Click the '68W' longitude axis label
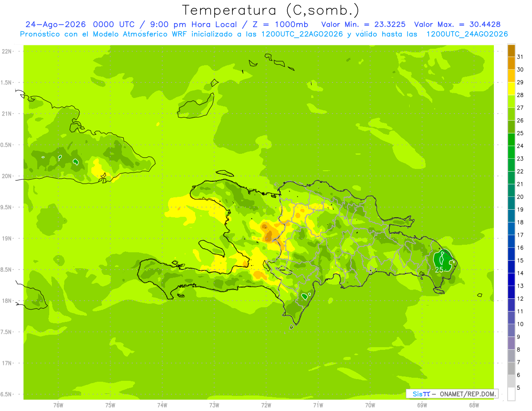This screenshot has height=411, width=532. tap(474, 405)
